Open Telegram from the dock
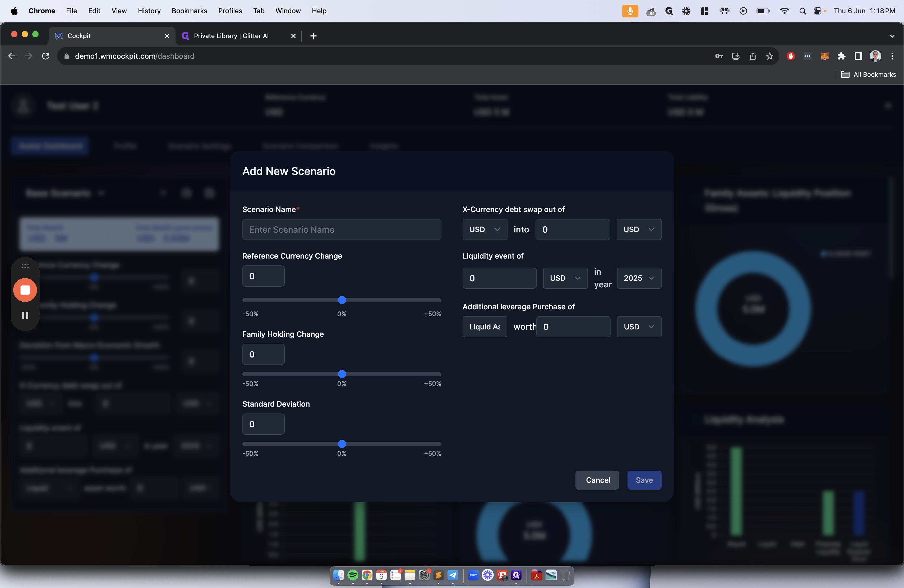904x588 pixels. (453, 575)
